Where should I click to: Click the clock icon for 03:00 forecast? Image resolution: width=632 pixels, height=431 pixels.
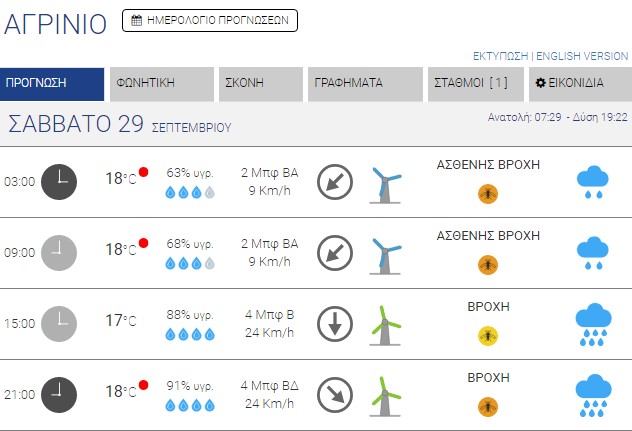point(58,182)
